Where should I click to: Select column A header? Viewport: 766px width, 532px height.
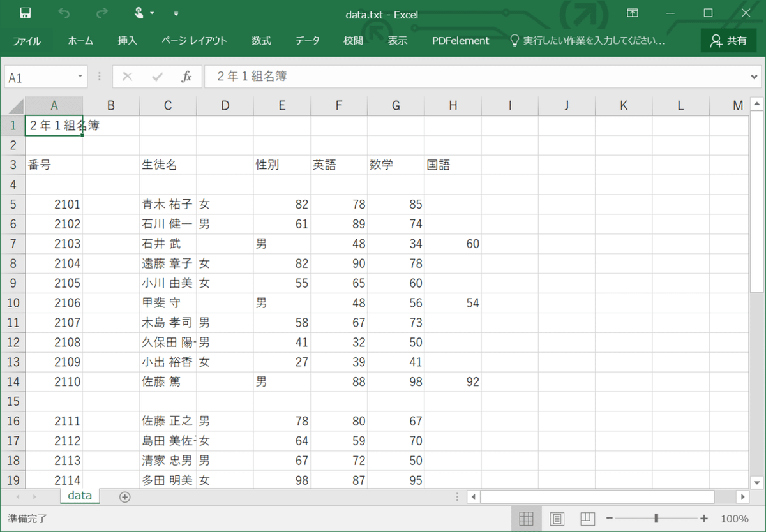pos(54,106)
